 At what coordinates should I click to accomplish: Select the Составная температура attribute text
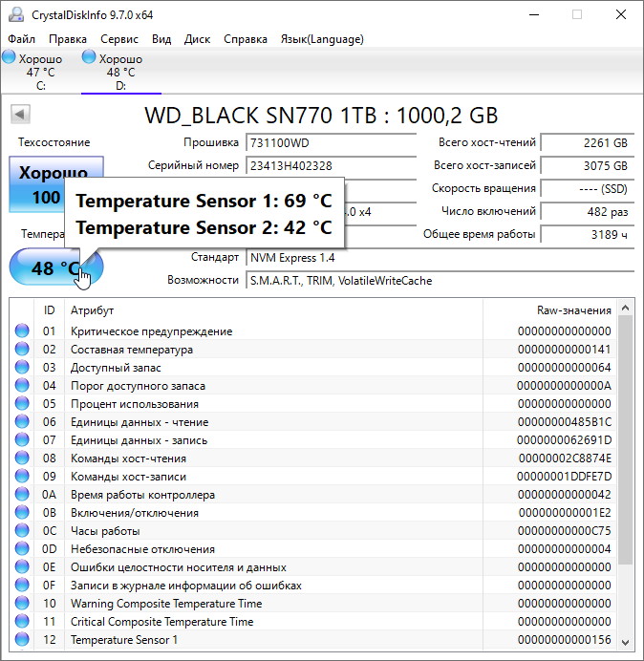point(132,350)
